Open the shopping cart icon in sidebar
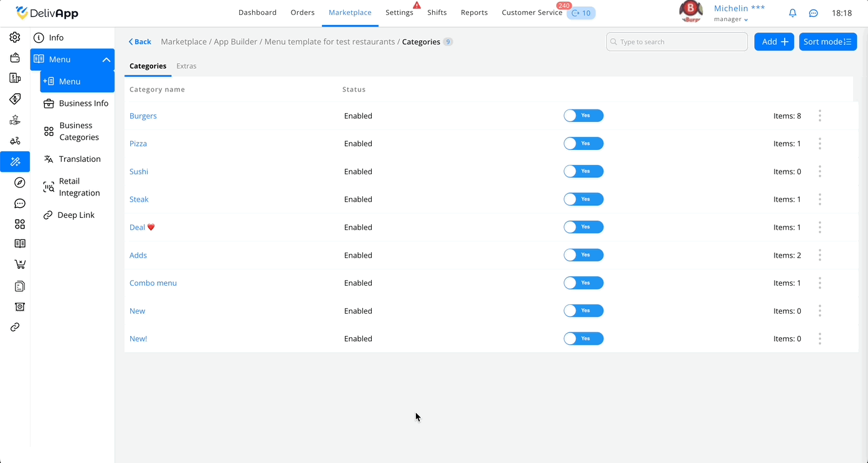Screen dimensions: 868x463 pyautogui.click(x=20, y=264)
